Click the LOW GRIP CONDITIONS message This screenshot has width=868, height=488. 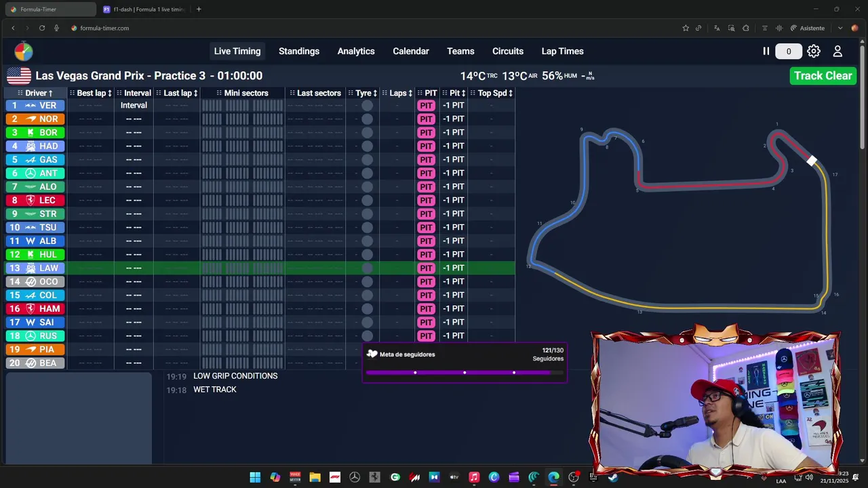pos(235,376)
